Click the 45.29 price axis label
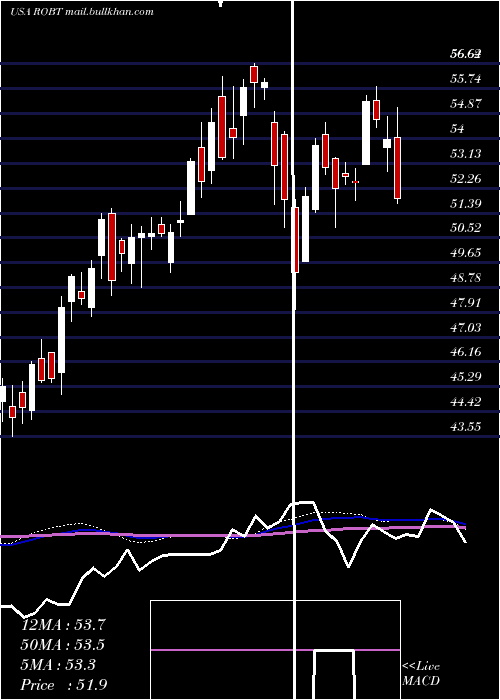Image resolution: width=500 pixels, height=700 pixels. pyautogui.click(x=466, y=377)
